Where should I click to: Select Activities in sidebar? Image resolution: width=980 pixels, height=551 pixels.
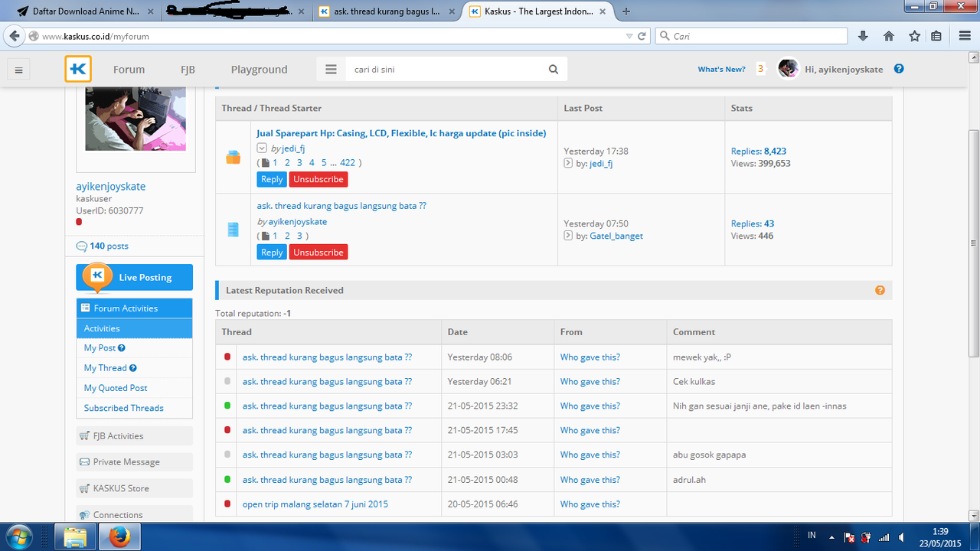coord(134,328)
